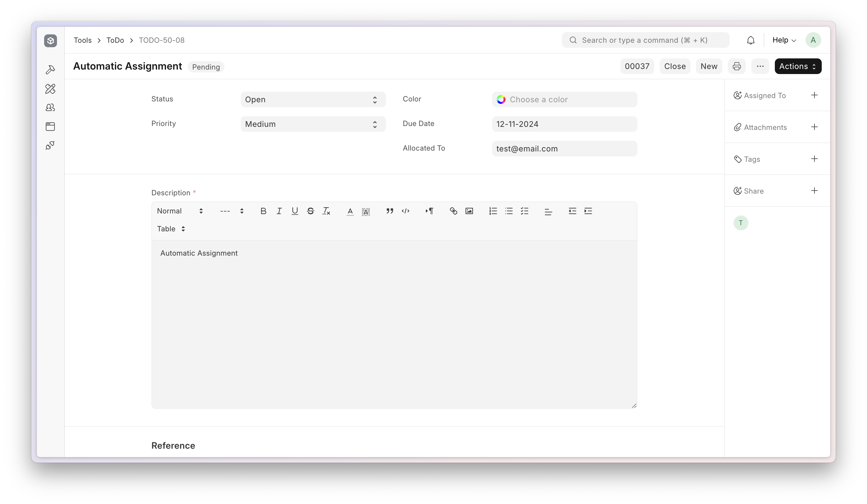Click the Help menu item
Image resolution: width=867 pixels, height=504 pixels.
(784, 40)
